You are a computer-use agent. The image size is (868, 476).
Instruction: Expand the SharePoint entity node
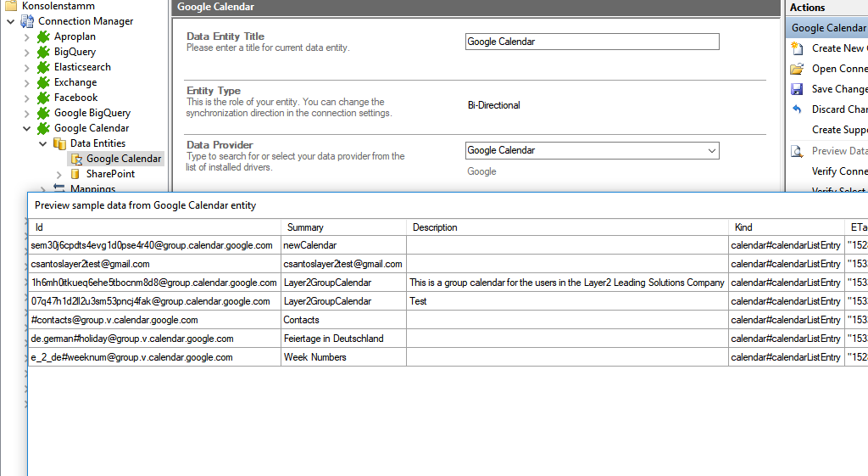pos(59,174)
